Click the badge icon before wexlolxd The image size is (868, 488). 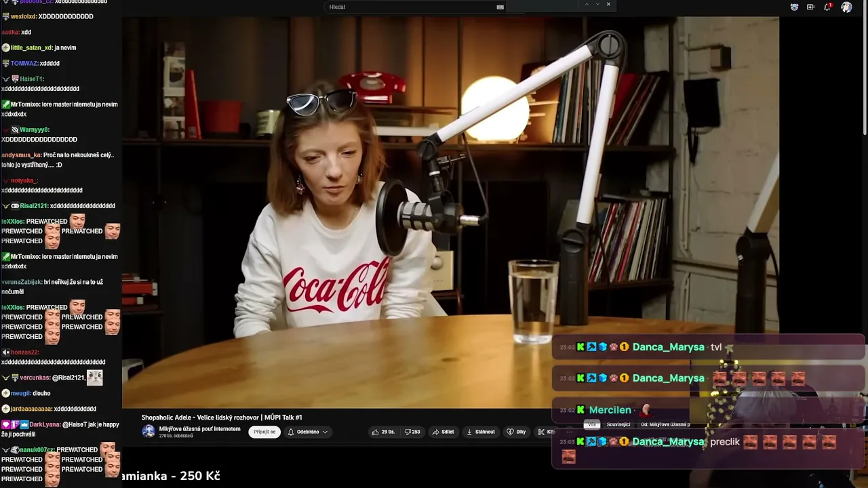click(5, 16)
